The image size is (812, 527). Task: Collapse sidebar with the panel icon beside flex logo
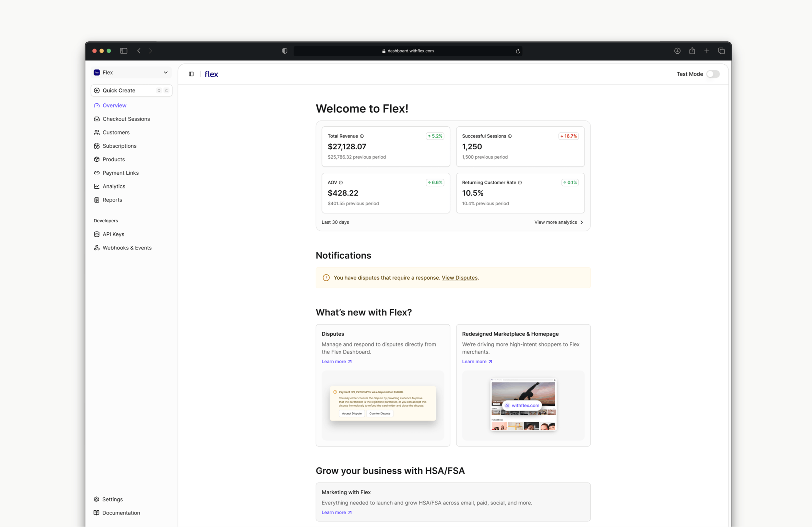(x=191, y=74)
